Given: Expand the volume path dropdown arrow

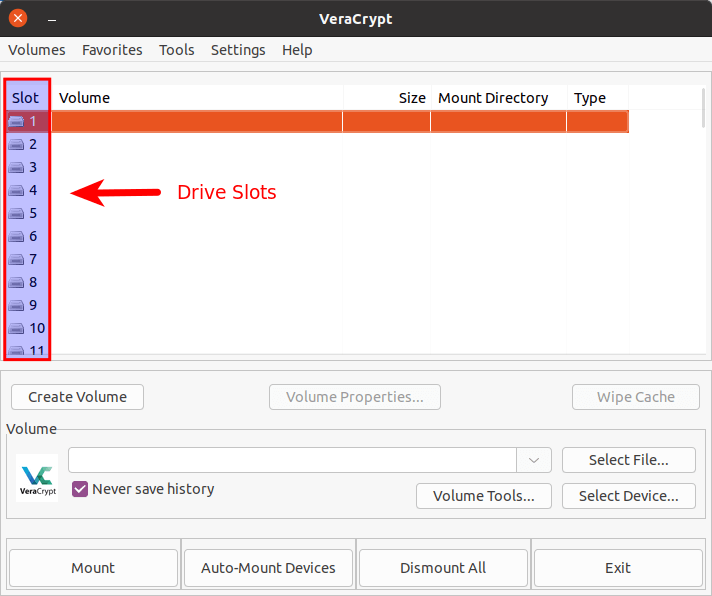Looking at the screenshot, I should point(534,460).
